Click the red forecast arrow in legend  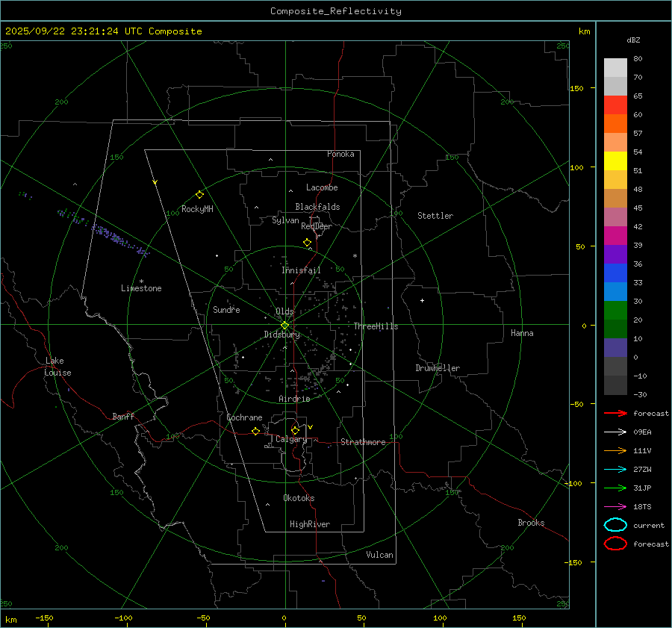tap(615, 413)
